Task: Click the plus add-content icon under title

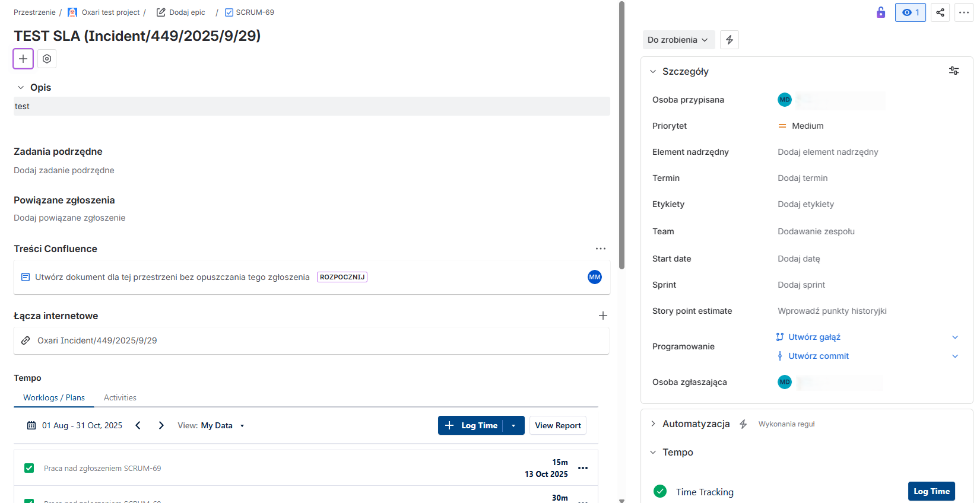Action: 23,59
